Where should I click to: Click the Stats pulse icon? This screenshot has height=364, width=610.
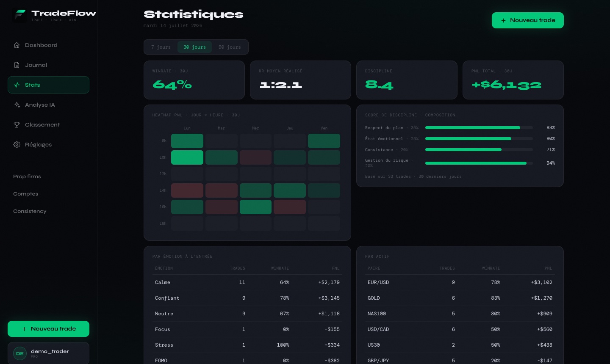pyautogui.click(x=17, y=85)
